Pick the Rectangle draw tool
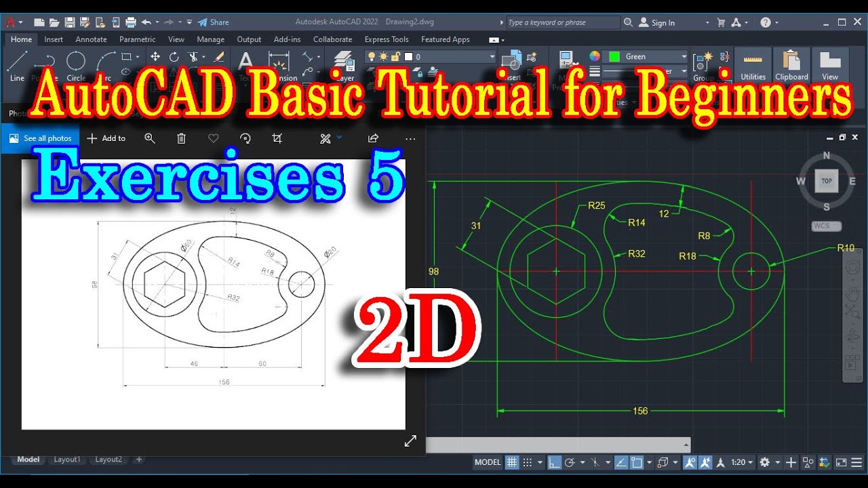Viewport: 868px width, 488px height. click(x=126, y=56)
